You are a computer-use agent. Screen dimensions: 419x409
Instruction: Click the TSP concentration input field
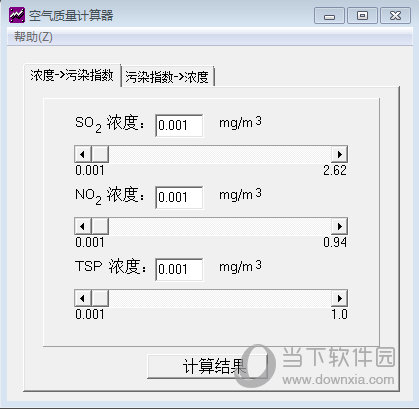coord(179,269)
